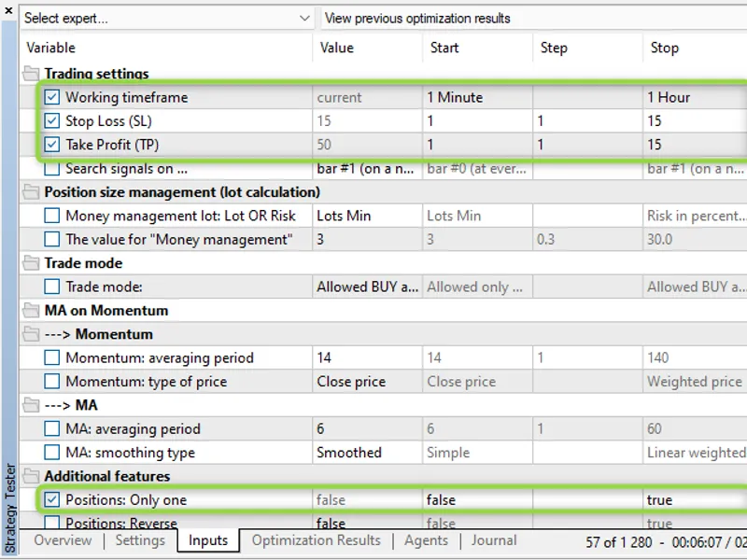Check MA: smoothing type box
Screen dimensions: 747x560
pos(52,453)
